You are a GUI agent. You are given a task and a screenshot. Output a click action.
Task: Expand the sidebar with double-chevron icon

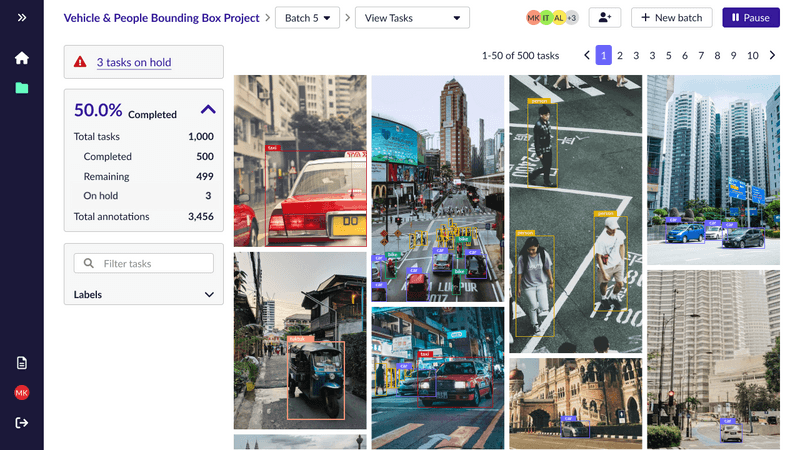(21, 18)
